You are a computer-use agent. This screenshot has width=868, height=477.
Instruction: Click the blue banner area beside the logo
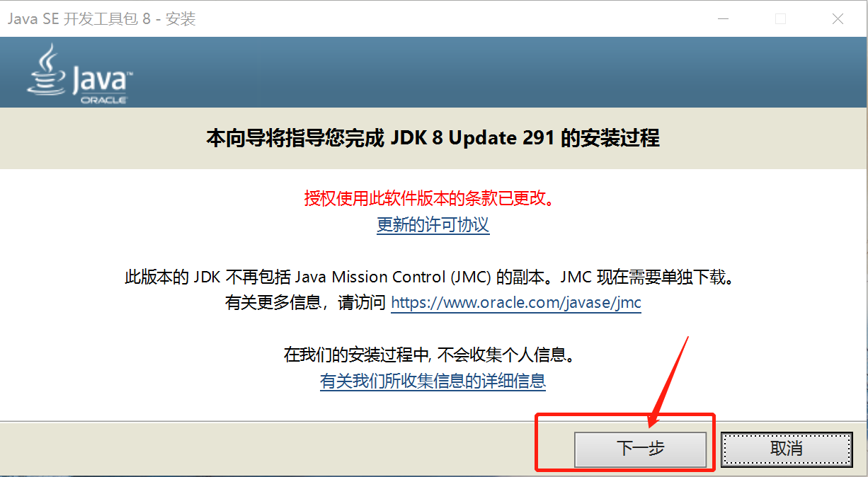496,72
